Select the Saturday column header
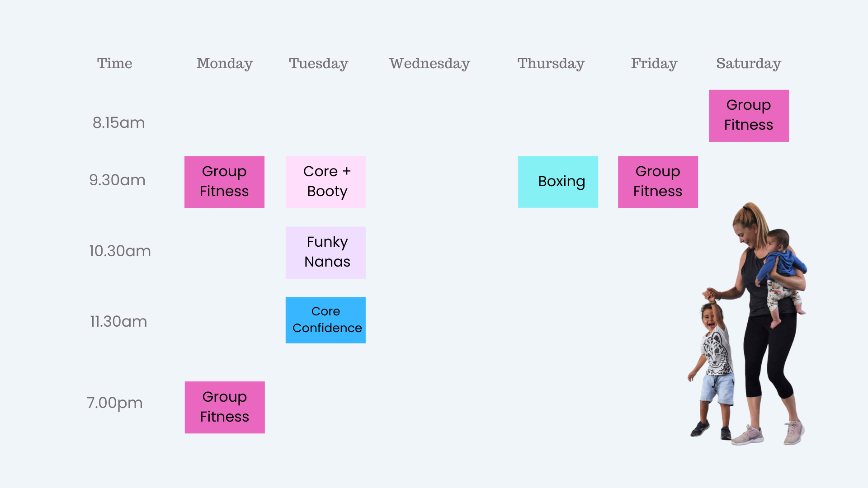868x488 pixels. click(749, 64)
